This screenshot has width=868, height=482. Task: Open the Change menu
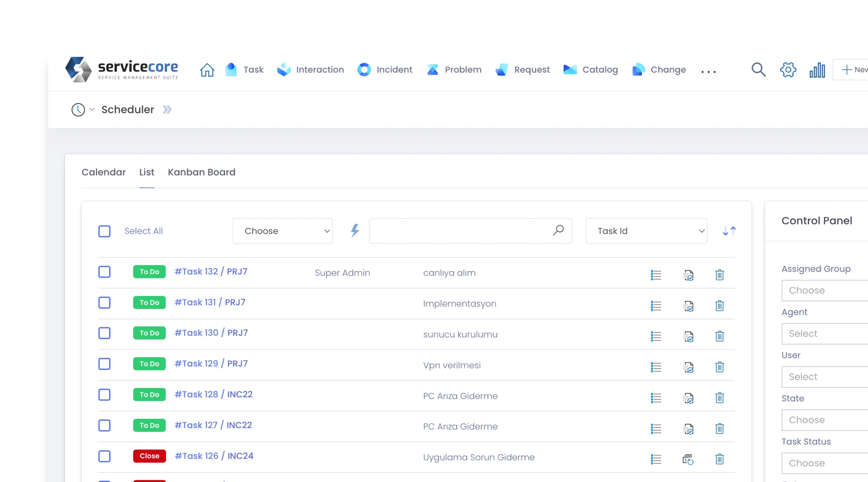coord(659,70)
